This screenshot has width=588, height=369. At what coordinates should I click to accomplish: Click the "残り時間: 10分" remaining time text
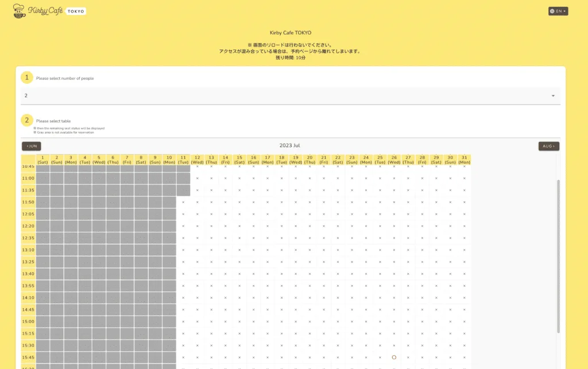tap(291, 58)
